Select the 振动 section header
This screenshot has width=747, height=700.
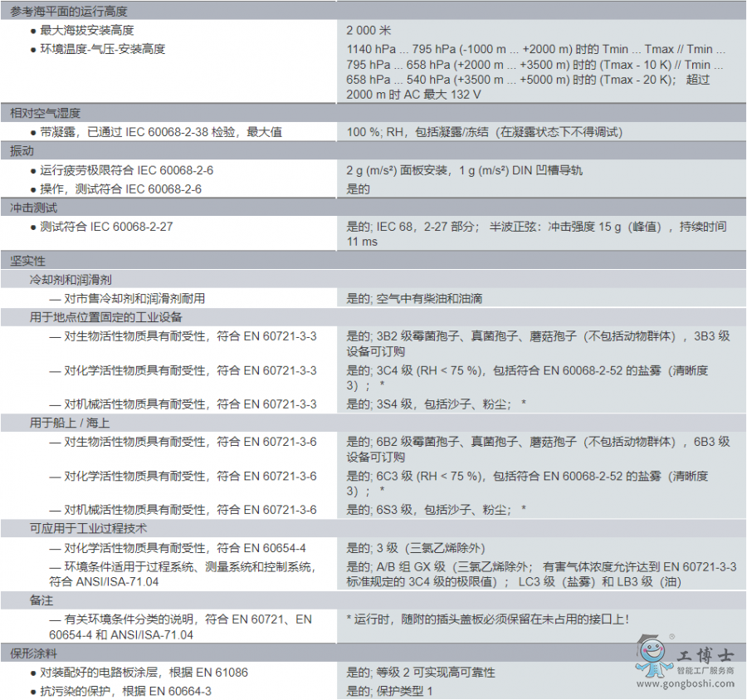22,150
